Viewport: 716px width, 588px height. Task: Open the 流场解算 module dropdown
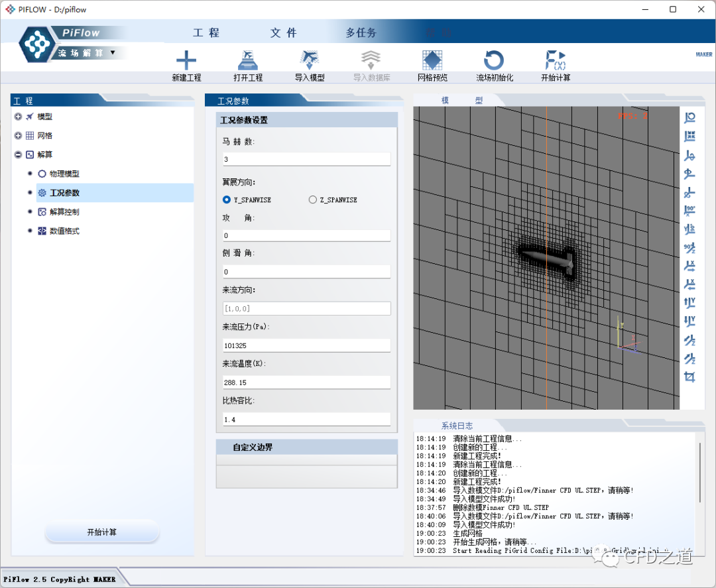(x=113, y=52)
